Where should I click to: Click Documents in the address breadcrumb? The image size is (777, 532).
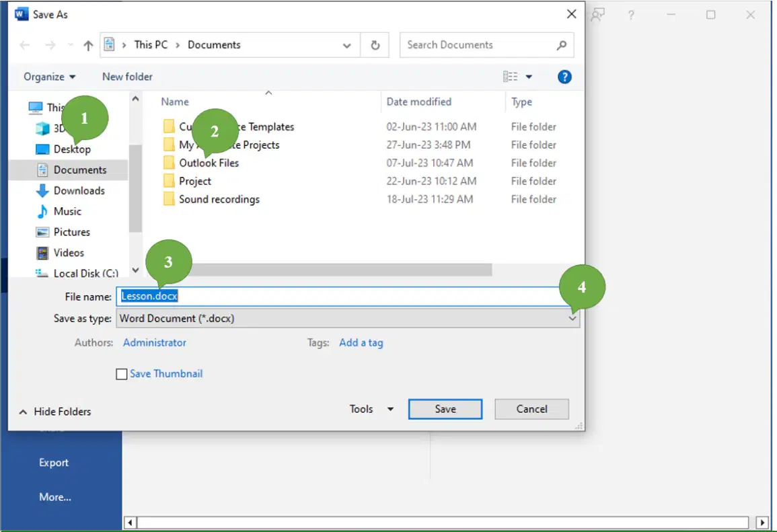click(214, 45)
